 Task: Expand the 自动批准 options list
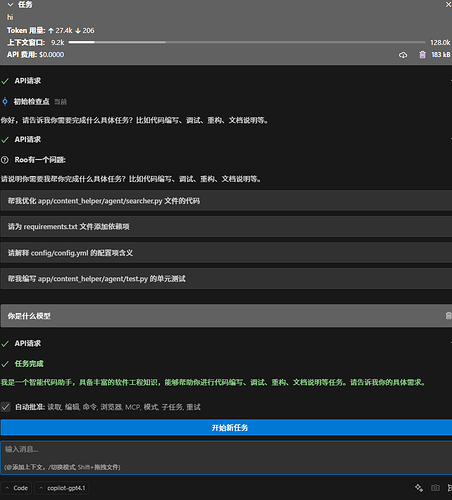124,407
